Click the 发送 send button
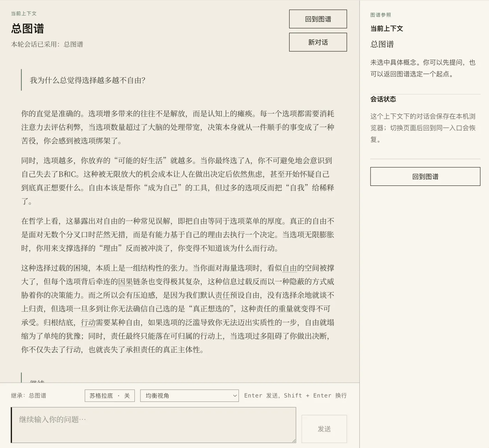Image resolution: width=489 pixels, height=448 pixels. [324, 429]
